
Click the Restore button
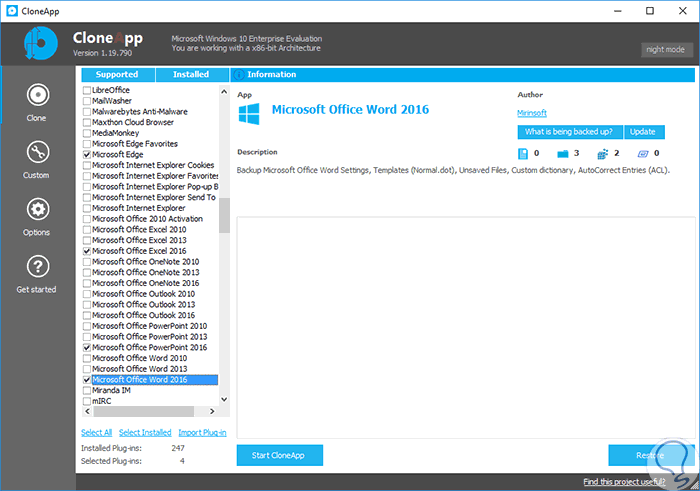click(x=651, y=455)
